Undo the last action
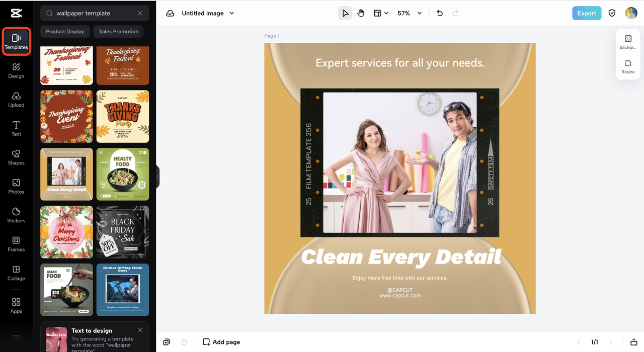Screen dimensions: 644x352 pyautogui.click(x=440, y=13)
